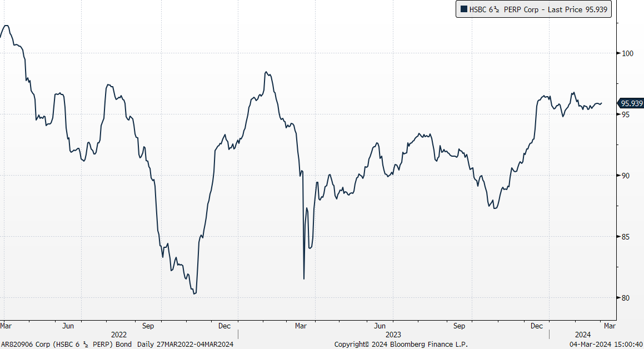Click the 'Daily 27MAR2022-04MAR2024' date range text

coord(185,345)
